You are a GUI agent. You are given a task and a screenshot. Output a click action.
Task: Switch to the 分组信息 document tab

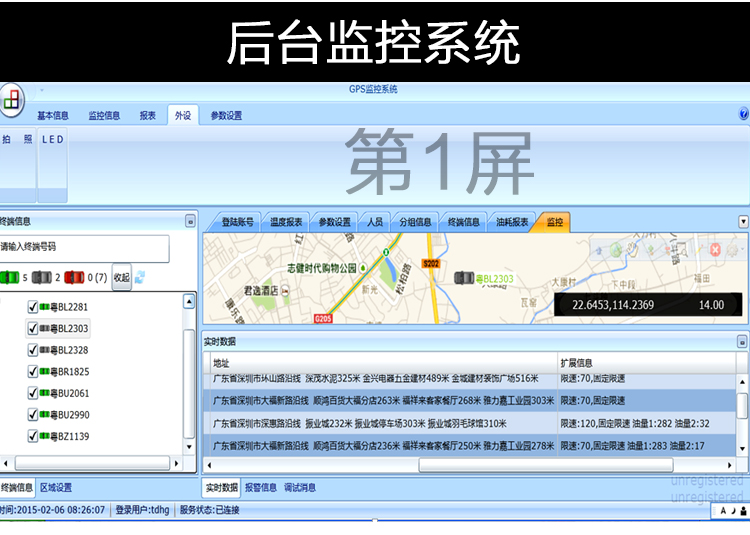click(415, 222)
